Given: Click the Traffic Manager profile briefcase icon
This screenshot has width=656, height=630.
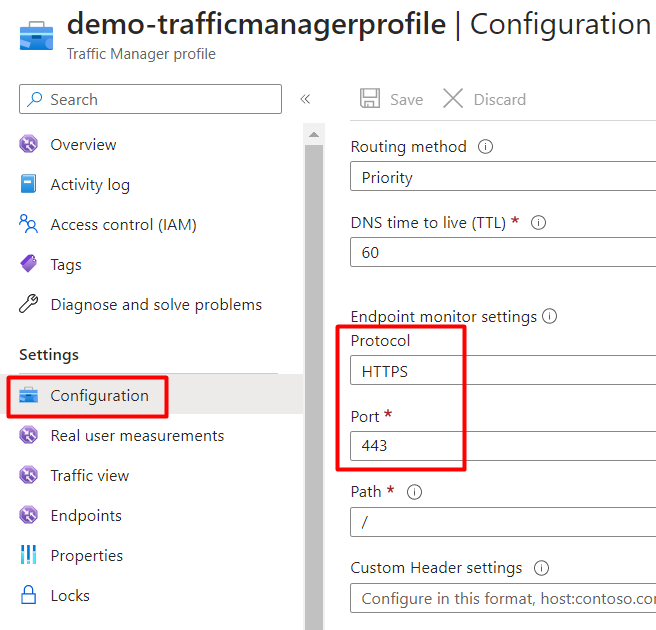Looking at the screenshot, I should pyautogui.click(x=36, y=36).
